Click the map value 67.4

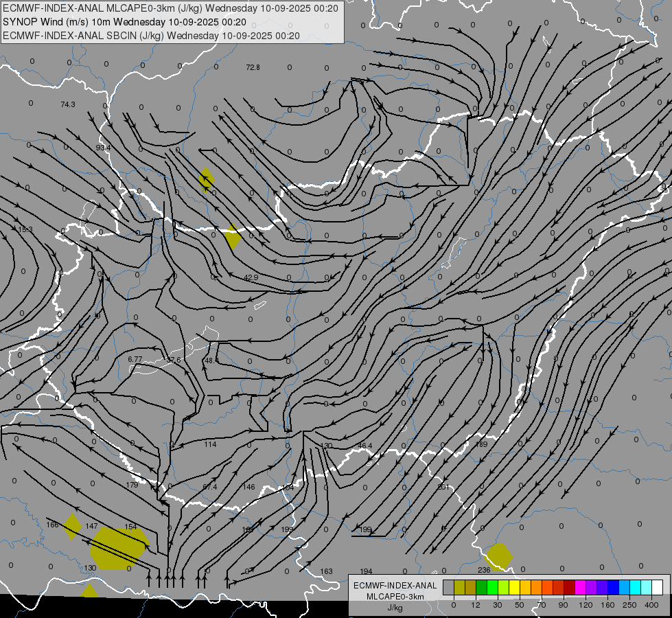[210, 488]
